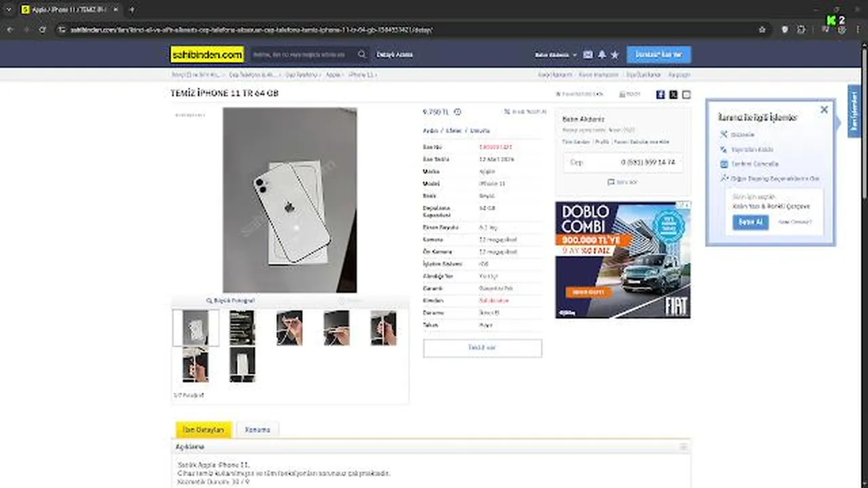
Task: Select the seventh photo thumbnail
Action: [242, 365]
